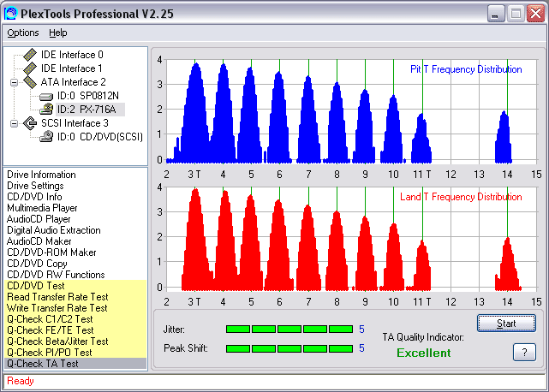Image resolution: width=549 pixels, height=392 pixels.
Task: Select Q-Check Beta/Jitter Test
Action: [x=75, y=342]
